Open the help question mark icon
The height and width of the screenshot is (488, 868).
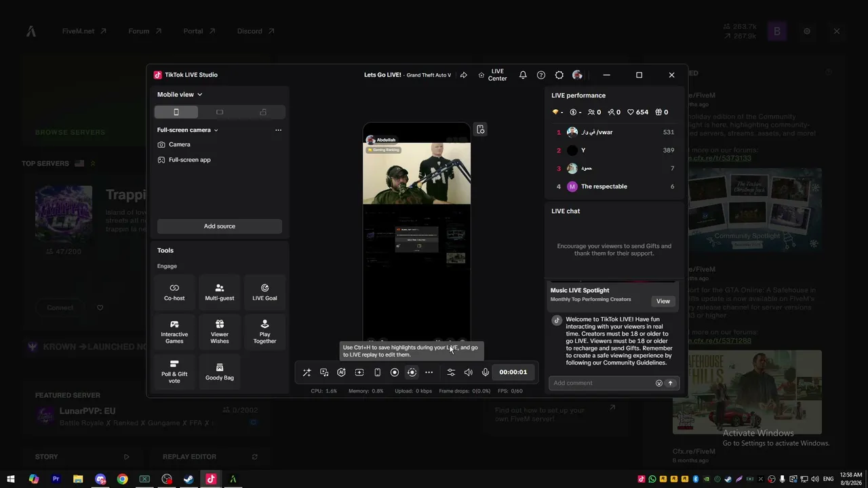[541, 75]
